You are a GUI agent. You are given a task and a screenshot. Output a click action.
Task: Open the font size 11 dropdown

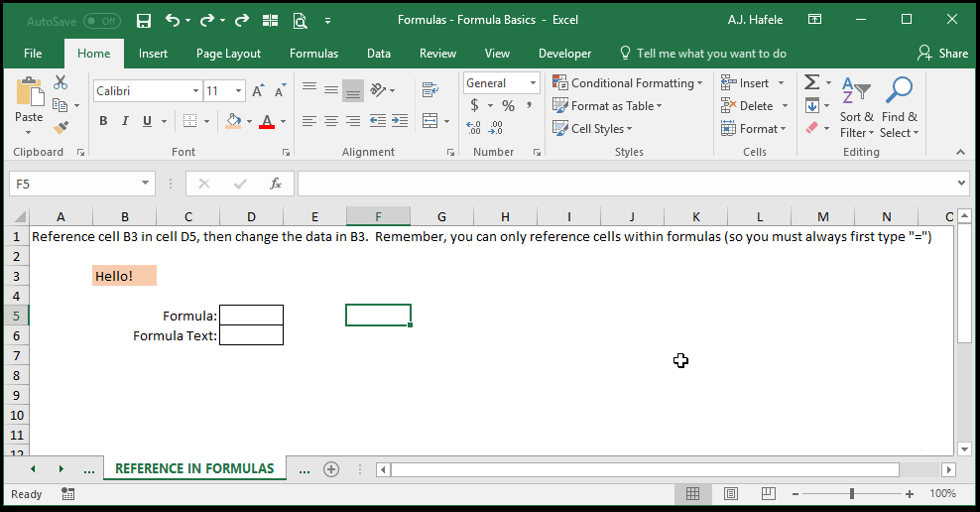point(238,91)
